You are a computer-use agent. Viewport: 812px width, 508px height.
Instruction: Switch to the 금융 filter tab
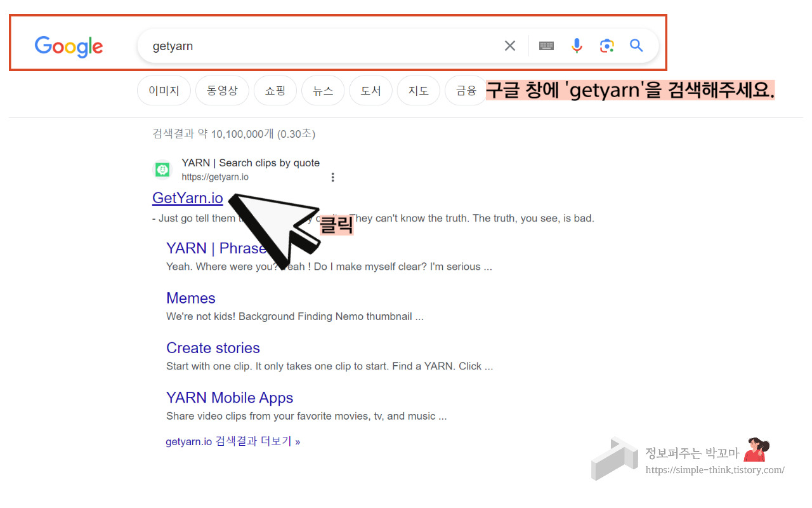coord(466,91)
